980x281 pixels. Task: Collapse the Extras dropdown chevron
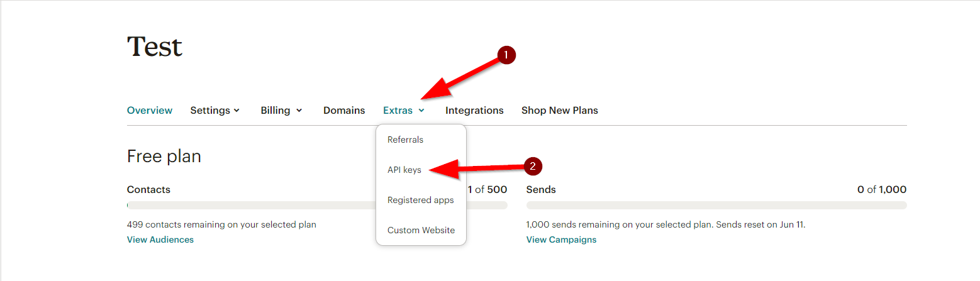pyautogui.click(x=421, y=111)
